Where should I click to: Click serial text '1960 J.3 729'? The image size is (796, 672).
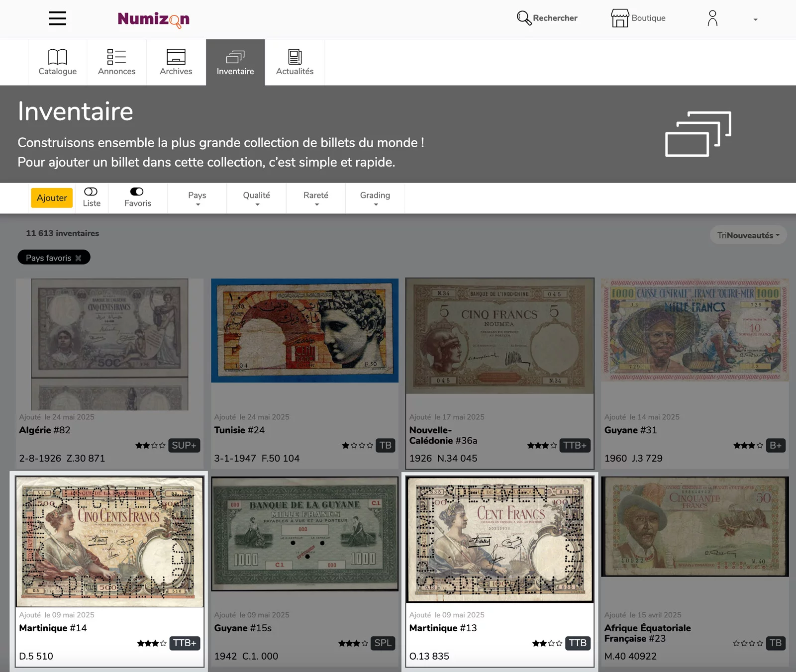pos(633,458)
